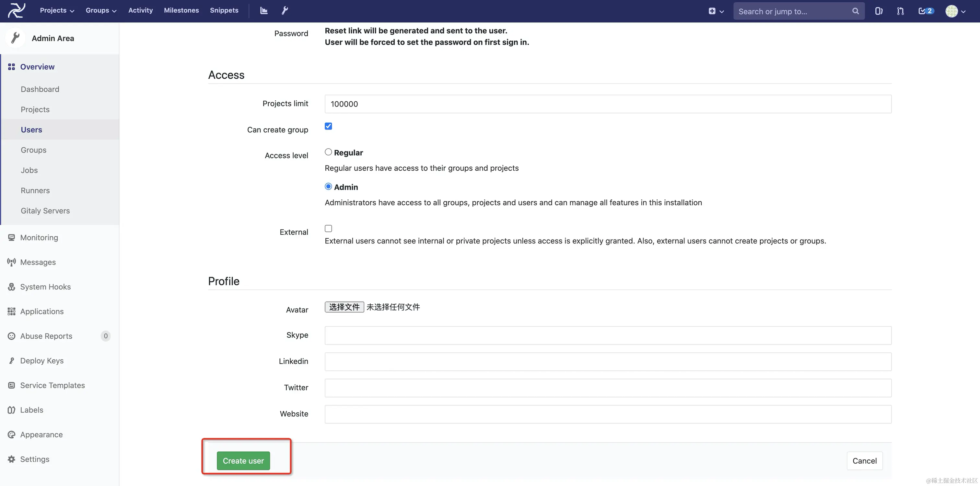Click the Deploy Keys key icon

11,361
